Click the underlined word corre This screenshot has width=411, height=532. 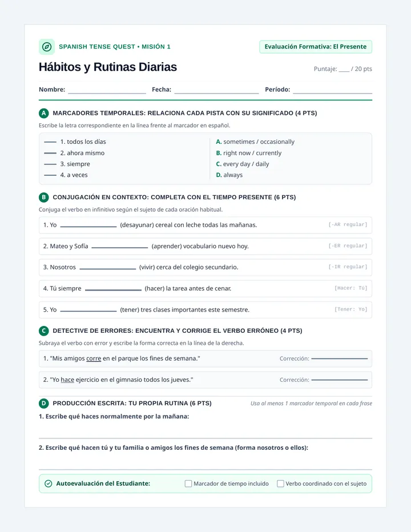(94, 358)
